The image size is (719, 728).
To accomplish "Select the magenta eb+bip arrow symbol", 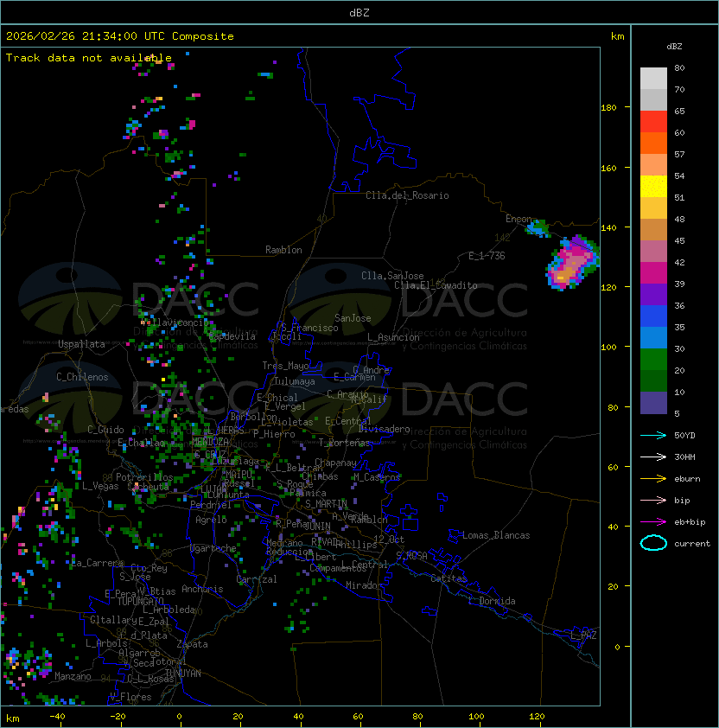I will pos(653,521).
